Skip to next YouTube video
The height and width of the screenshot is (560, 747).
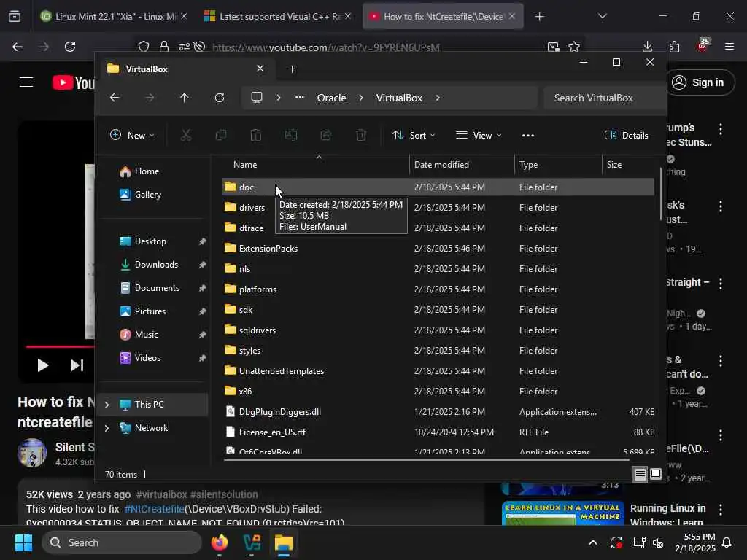coord(77,365)
